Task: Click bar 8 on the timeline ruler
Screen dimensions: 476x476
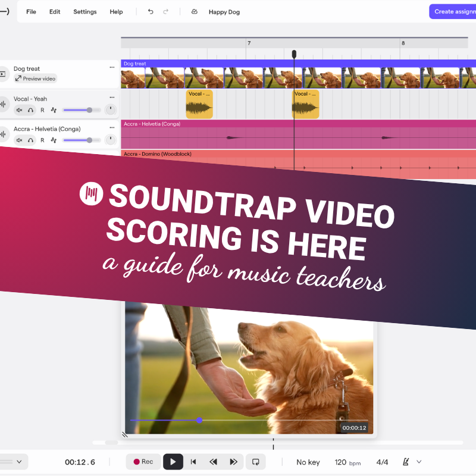Action: coord(403,43)
